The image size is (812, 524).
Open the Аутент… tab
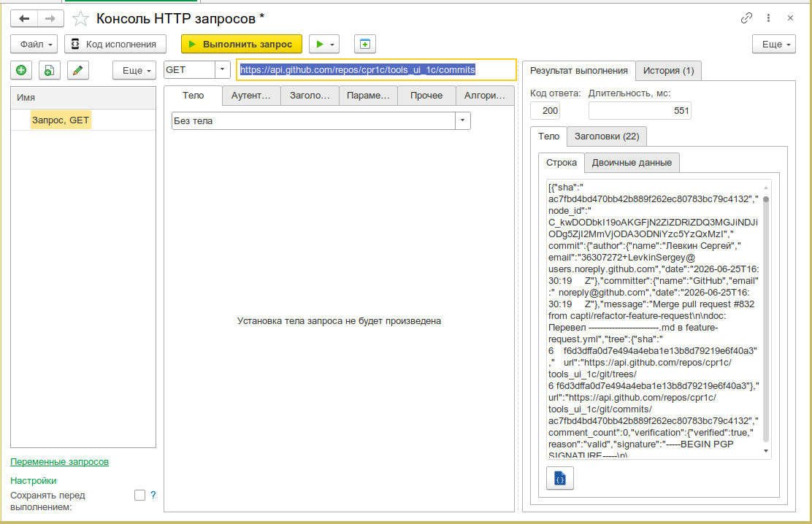(251, 96)
